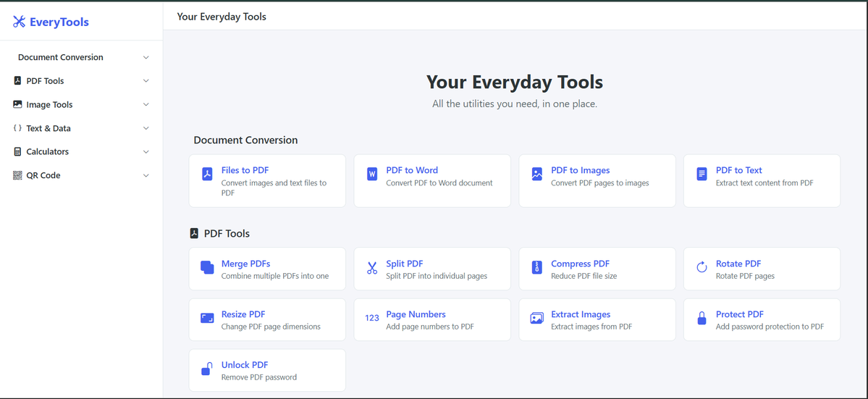Viewport: 868px width, 399px height.
Task: Click 'Convert PDF pages to images' description
Action: (x=600, y=182)
